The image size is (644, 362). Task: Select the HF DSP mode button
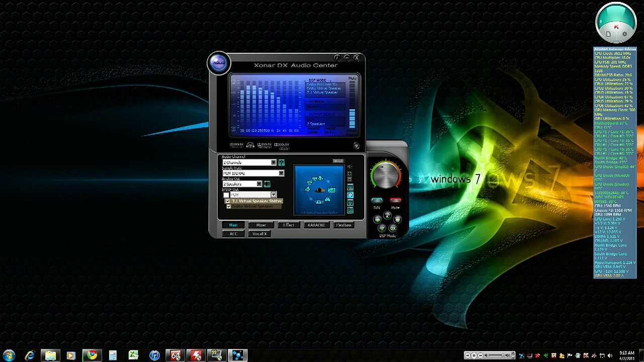click(382, 228)
